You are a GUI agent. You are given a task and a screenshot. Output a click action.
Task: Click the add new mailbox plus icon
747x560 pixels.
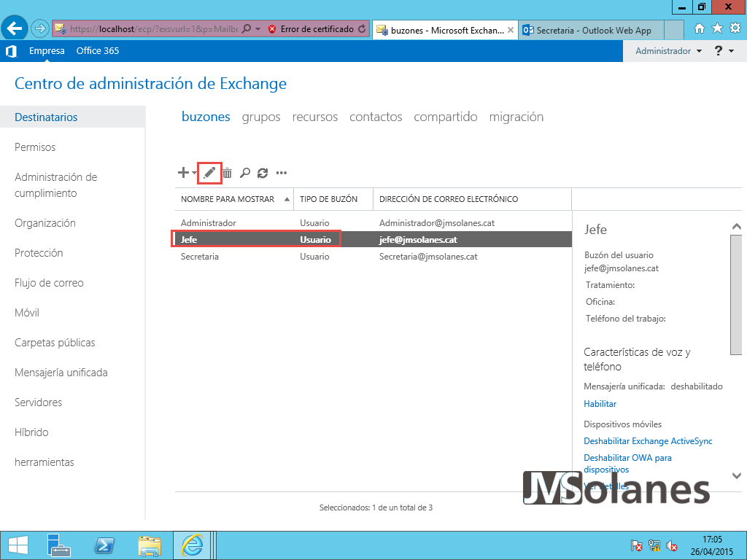pyautogui.click(x=183, y=172)
